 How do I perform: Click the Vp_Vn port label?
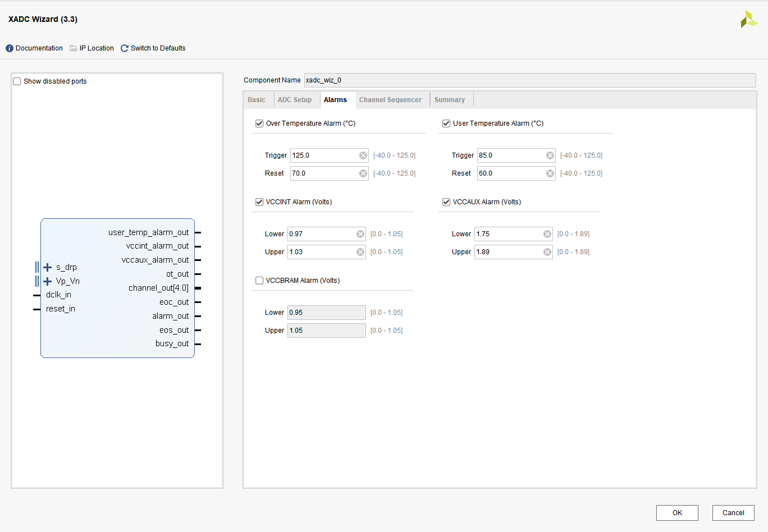point(68,281)
